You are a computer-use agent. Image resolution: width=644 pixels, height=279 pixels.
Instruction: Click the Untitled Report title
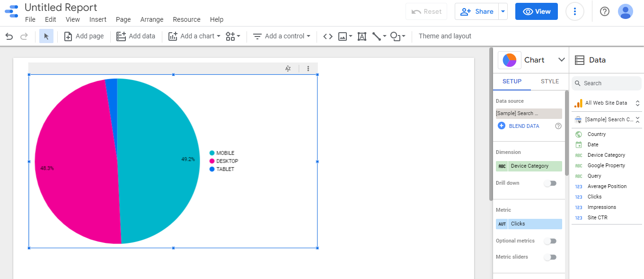61,8
